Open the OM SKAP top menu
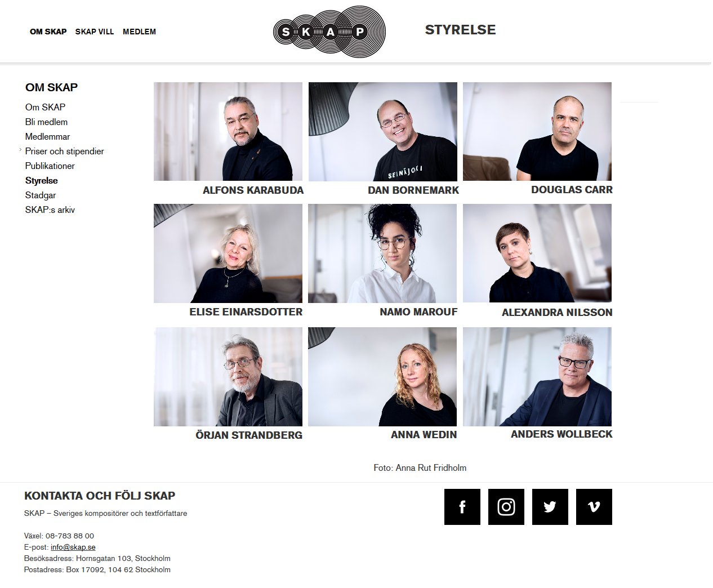This screenshot has width=713, height=588. (x=48, y=32)
